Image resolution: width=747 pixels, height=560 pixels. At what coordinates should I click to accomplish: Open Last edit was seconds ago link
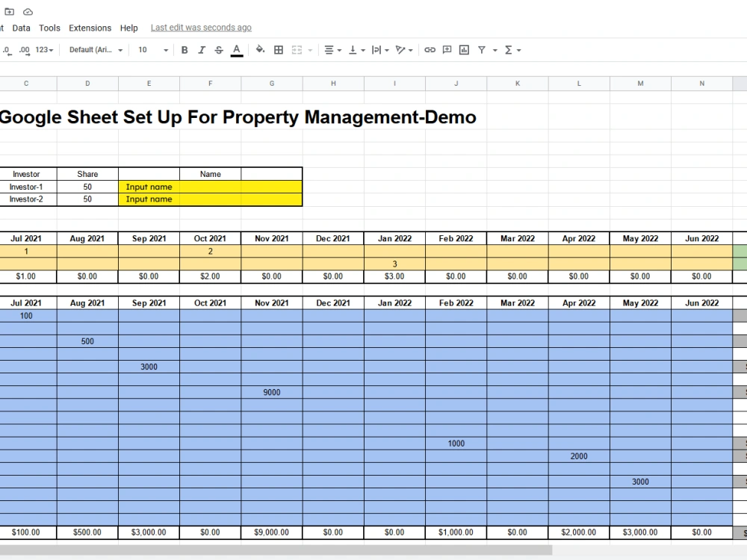(x=201, y=28)
